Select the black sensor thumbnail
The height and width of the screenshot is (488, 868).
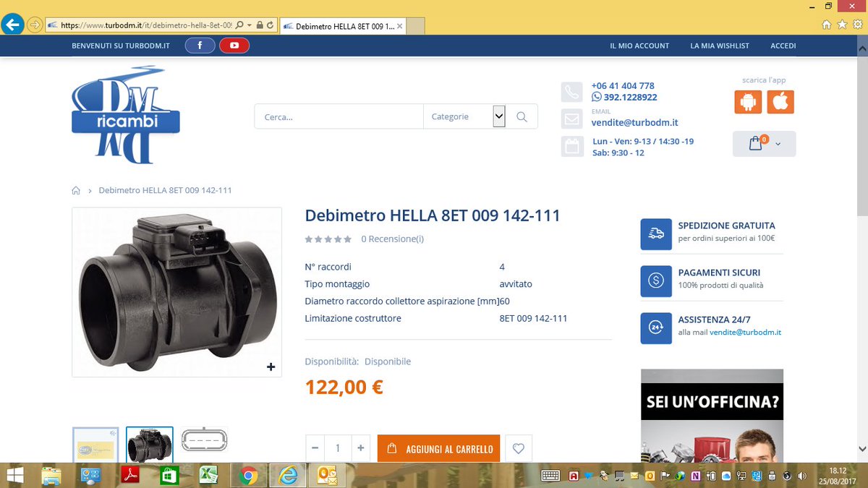point(150,444)
